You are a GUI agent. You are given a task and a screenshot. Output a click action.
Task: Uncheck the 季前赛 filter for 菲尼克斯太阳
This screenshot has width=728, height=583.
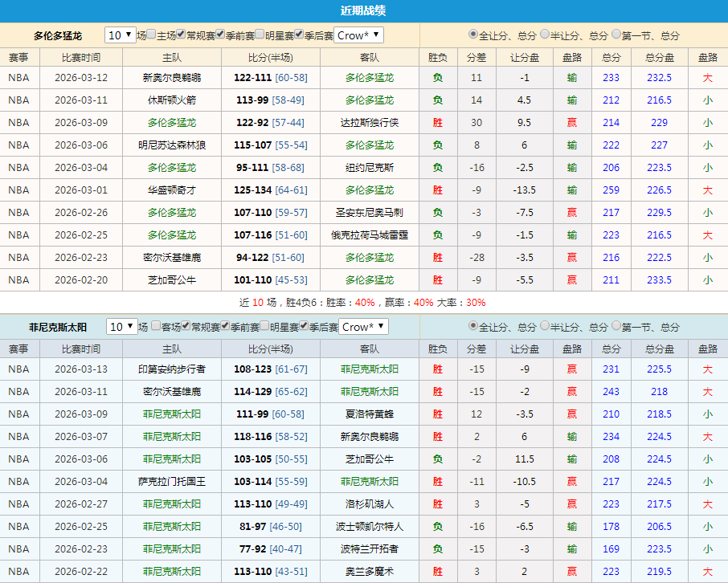(x=223, y=326)
